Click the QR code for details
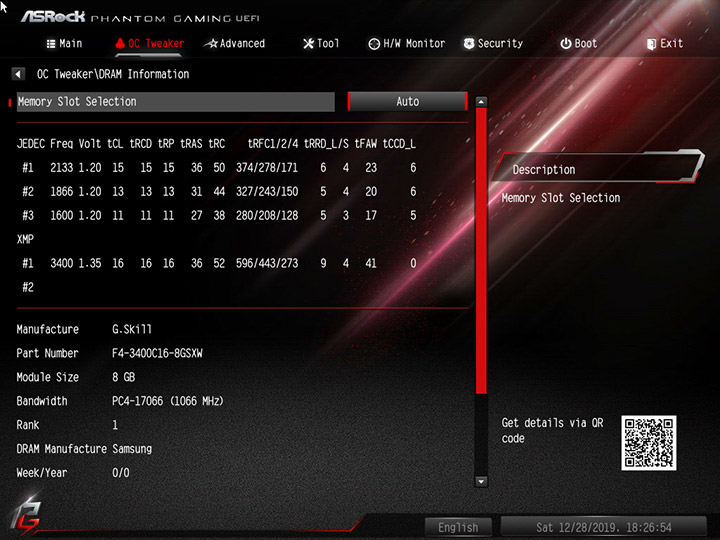Screen dimensions: 720x540 [648, 443]
